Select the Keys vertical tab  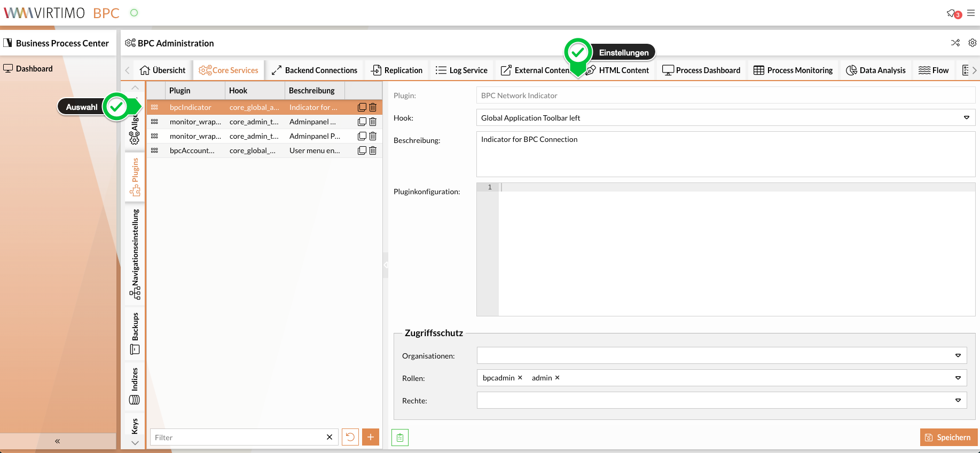pyautogui.click(x=135, y=426)
